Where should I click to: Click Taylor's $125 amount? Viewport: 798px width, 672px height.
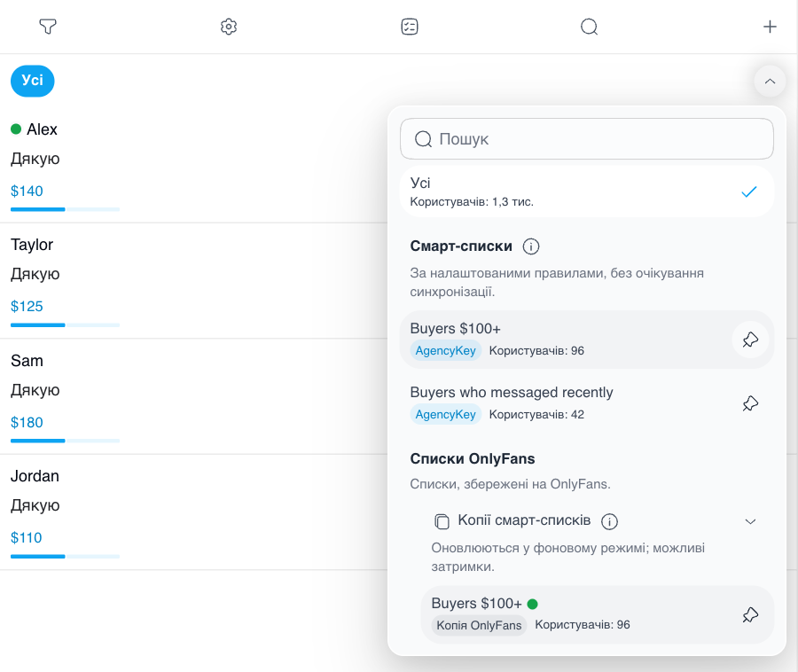(27, 307)
